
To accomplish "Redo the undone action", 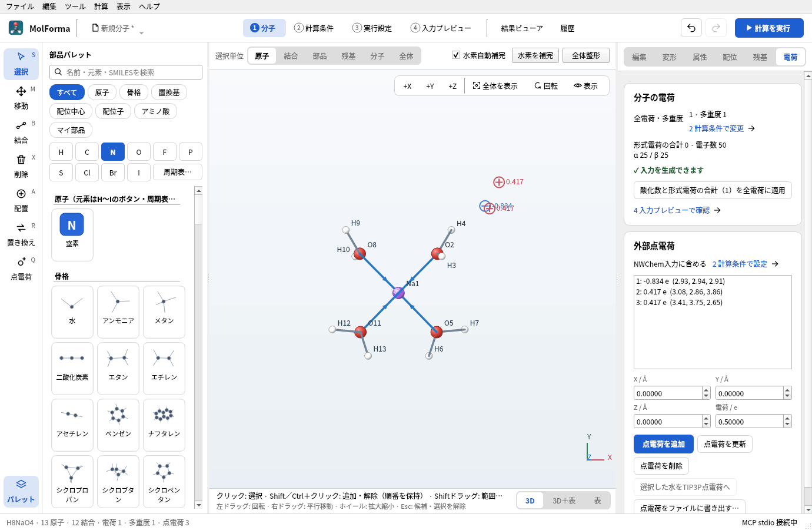I will coord(716,28).
